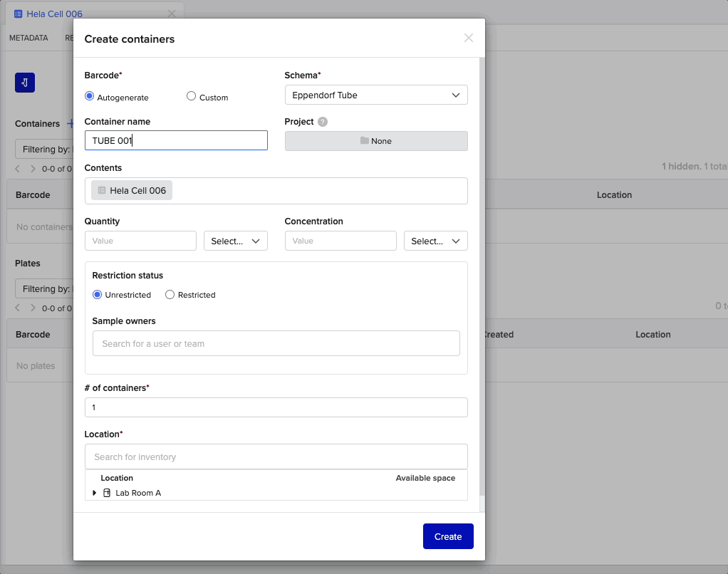Select Lab Room A location row label

(138, 493)
